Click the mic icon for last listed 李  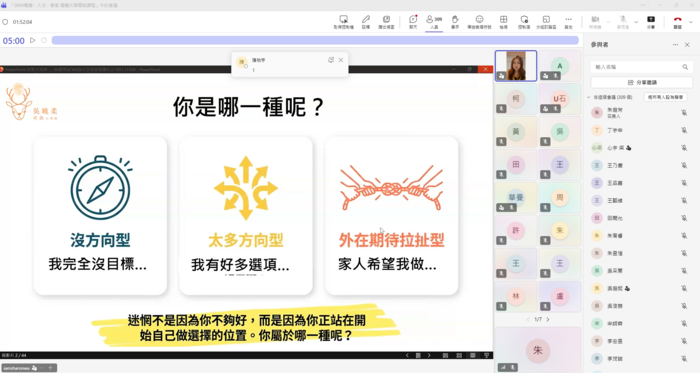tap(684, 359)
